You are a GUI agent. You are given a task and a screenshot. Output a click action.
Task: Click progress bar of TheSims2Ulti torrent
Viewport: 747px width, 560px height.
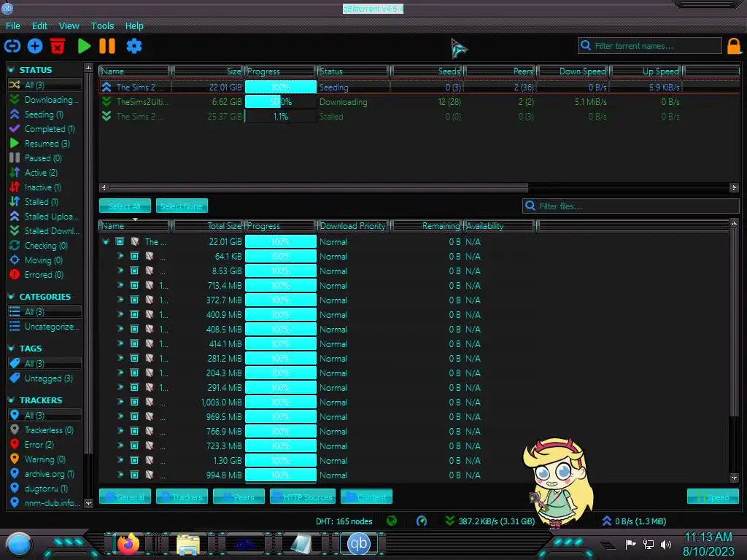(x=281, y=102)
